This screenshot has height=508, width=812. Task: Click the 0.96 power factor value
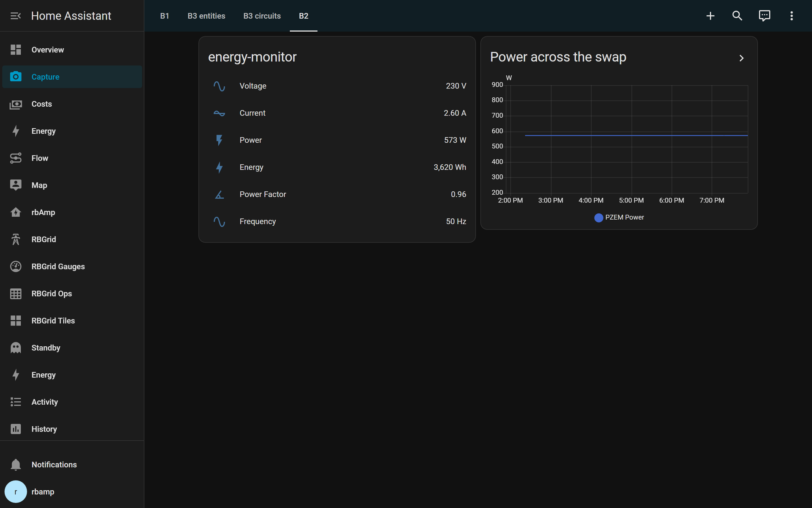[x=458, y=194]
